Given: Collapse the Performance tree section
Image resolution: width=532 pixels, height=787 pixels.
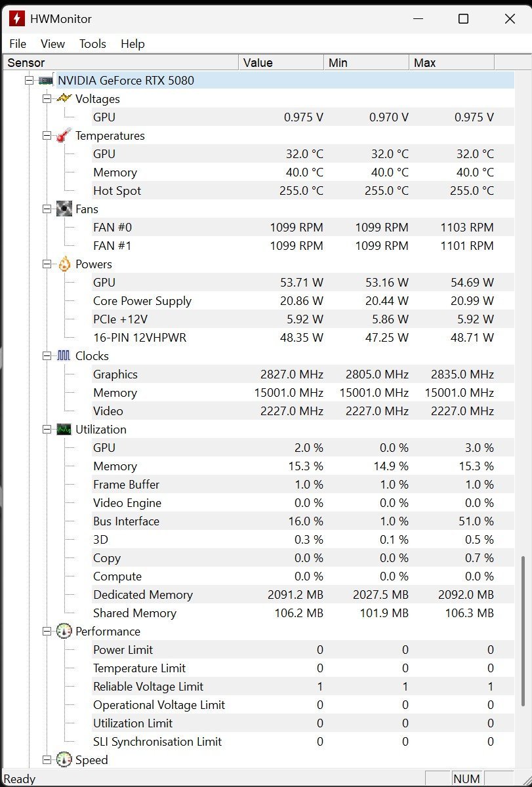Looking at the screenshot, I should pos(47,632).
